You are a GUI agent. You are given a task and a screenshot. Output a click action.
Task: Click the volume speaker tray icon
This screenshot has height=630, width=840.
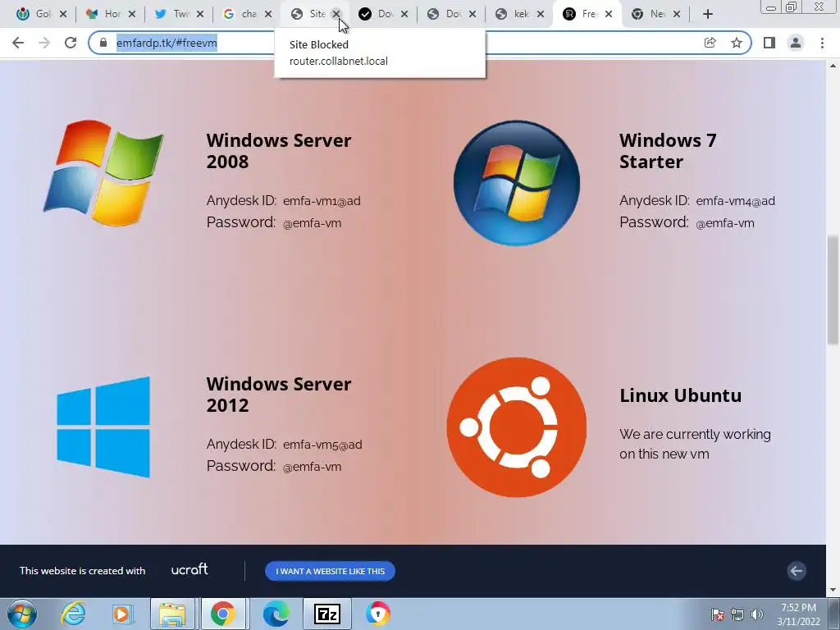[x=757, y=614]
